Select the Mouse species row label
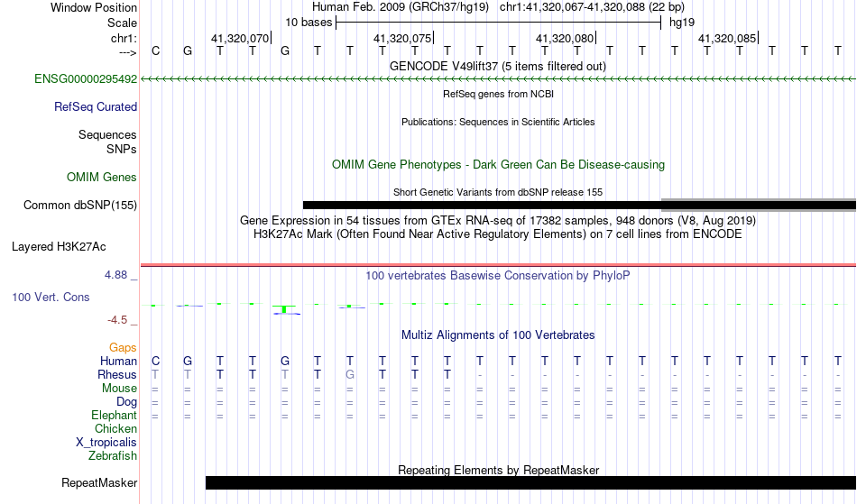The height and width of the screenshot is (504, 857). (120, 389)
